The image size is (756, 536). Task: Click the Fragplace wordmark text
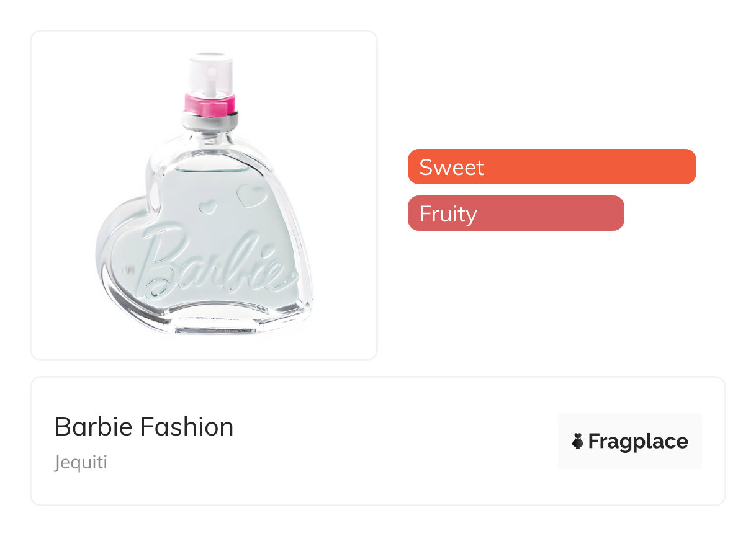coord(637,442)
